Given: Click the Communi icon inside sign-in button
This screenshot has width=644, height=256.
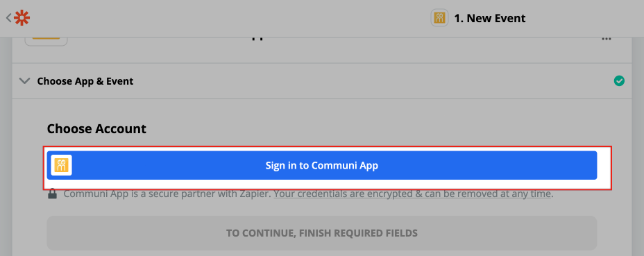Looking at the screenshot, I should [61, 165].
